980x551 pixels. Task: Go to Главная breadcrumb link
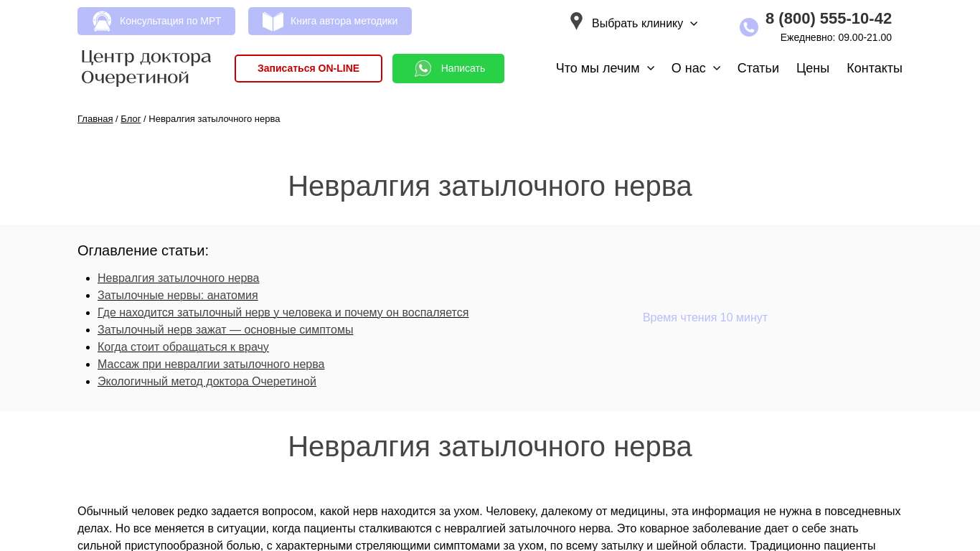(95, 119)
